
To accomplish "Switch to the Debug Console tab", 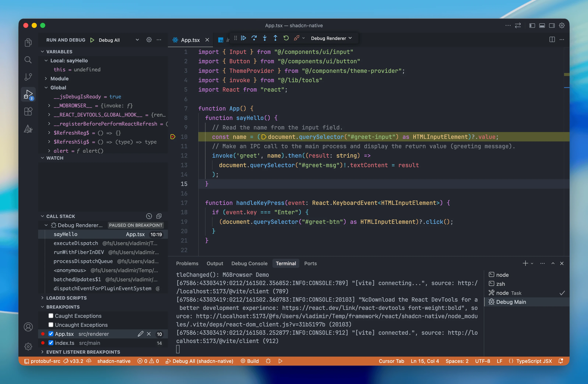I will 249,263.
